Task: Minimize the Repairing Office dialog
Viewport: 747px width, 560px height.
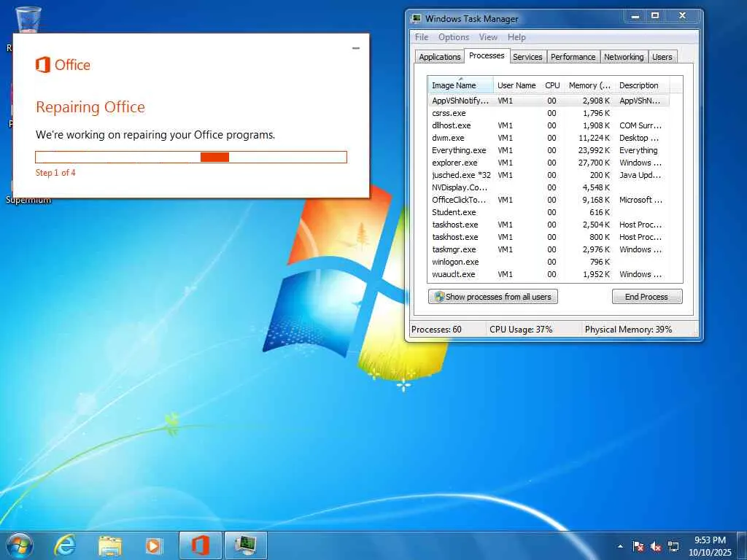Action: click(x=356, y=48)
